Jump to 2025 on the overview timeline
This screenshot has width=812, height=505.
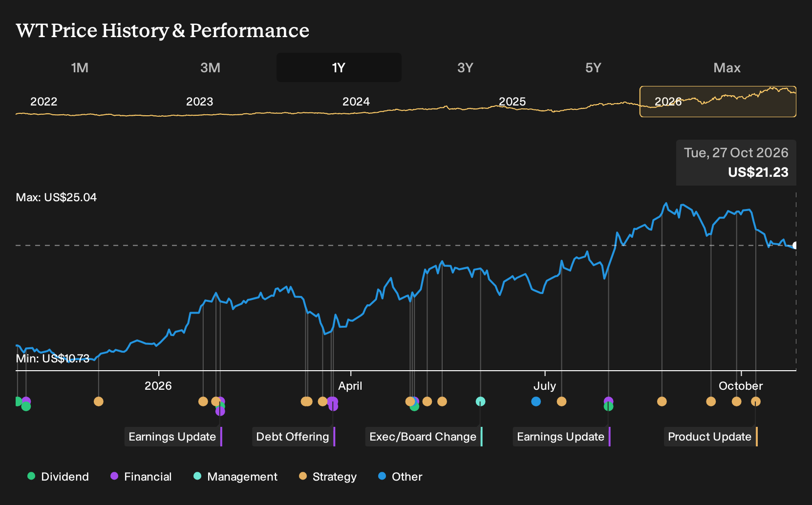pyautogui.click(x=512, y=102)
